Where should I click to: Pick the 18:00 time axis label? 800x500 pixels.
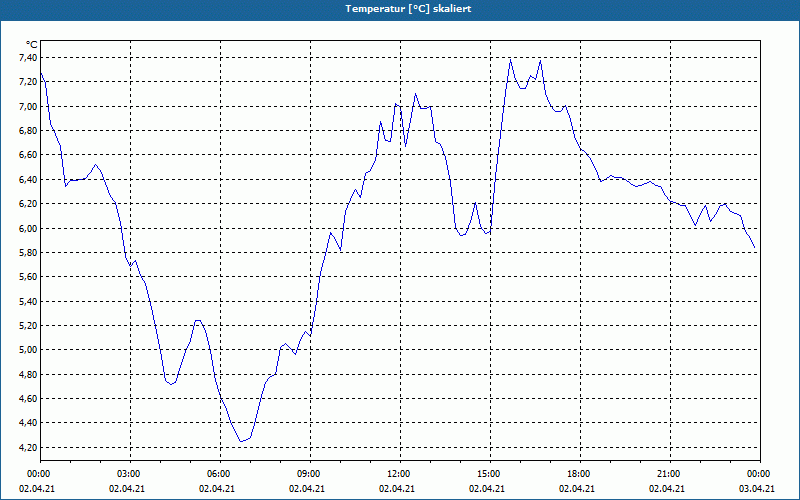click(580, 474)
